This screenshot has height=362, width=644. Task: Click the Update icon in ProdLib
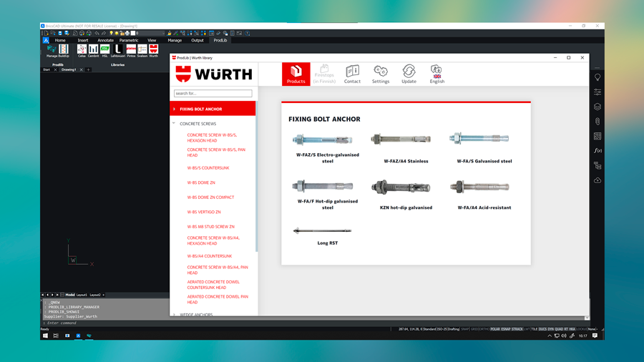point(409,74)
